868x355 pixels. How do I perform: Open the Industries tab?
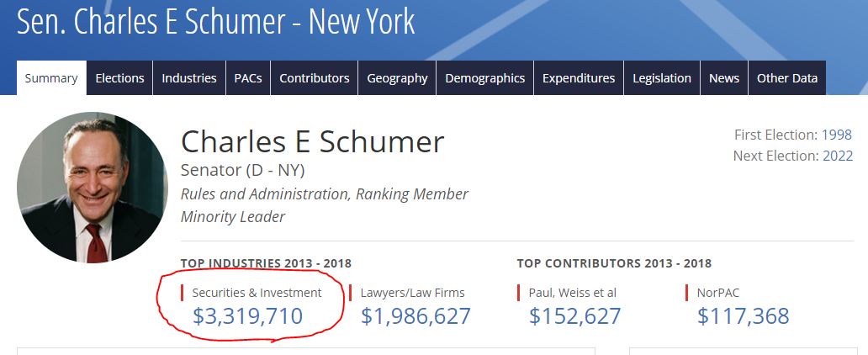point(188,78)
